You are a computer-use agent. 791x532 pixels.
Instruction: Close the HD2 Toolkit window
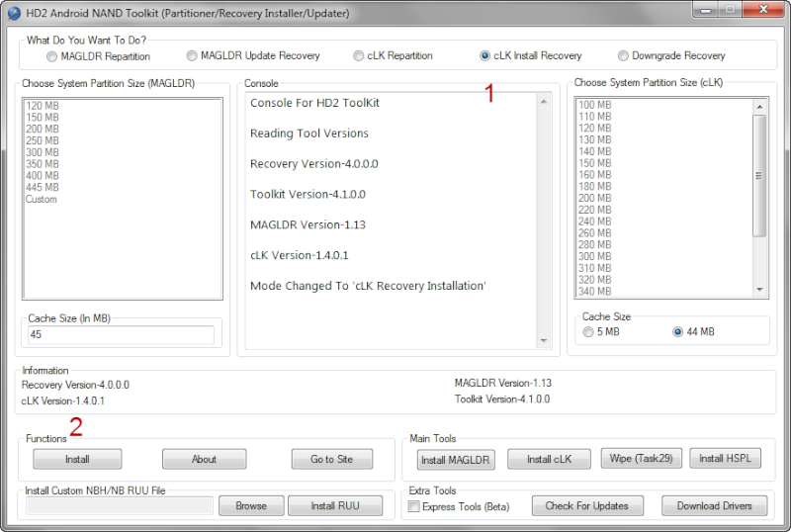(763, 10)
